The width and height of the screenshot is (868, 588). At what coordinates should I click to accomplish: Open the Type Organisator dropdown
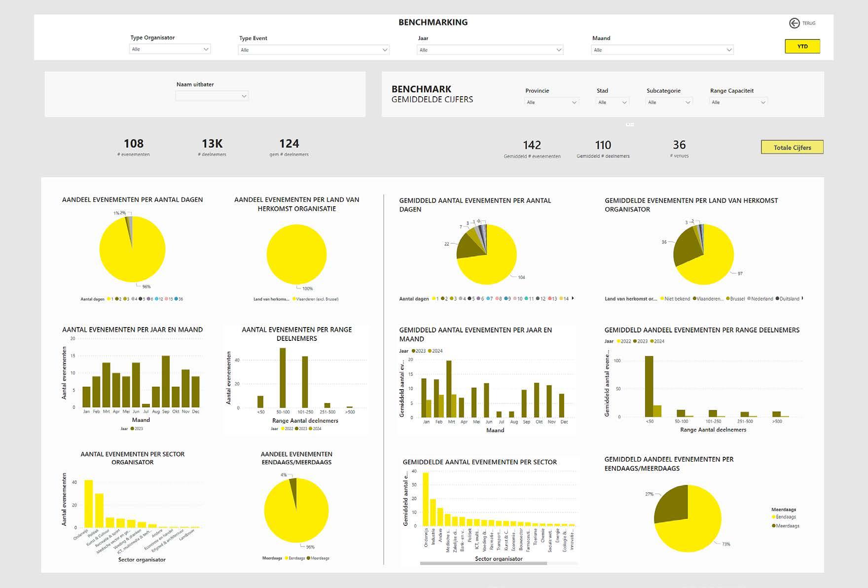point(170,49)
